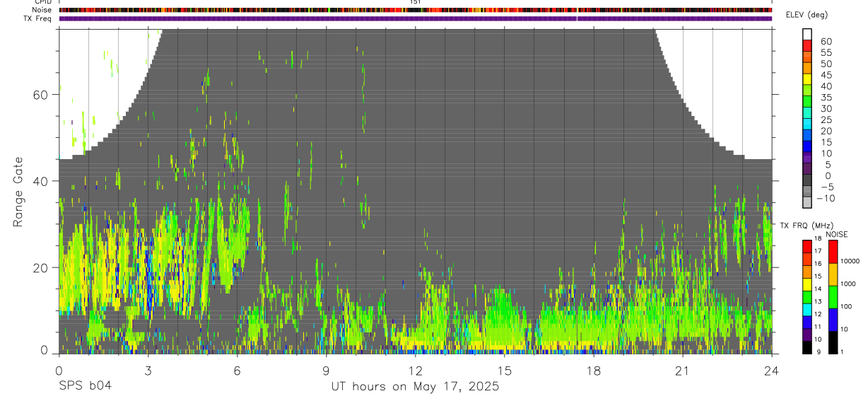Click y-axis tick label 60
This screenshot has width=868, height=401.
tap(40, 95)
